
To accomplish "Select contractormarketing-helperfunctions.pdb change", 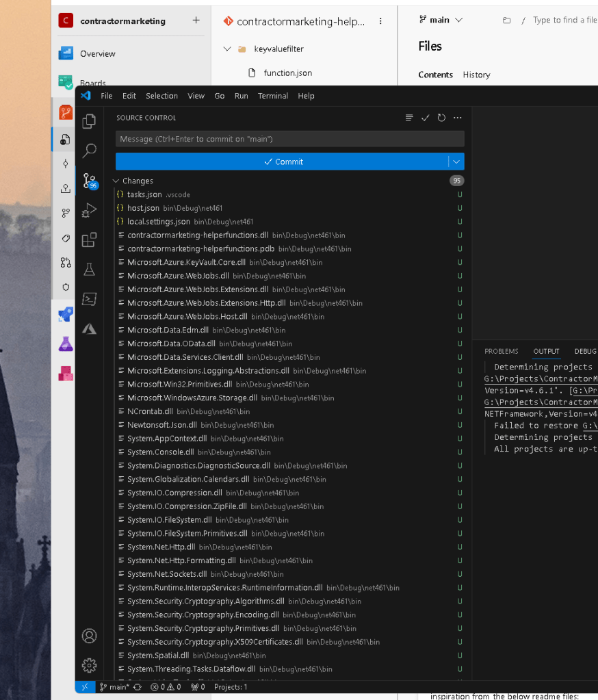I will tap(289, 248).
